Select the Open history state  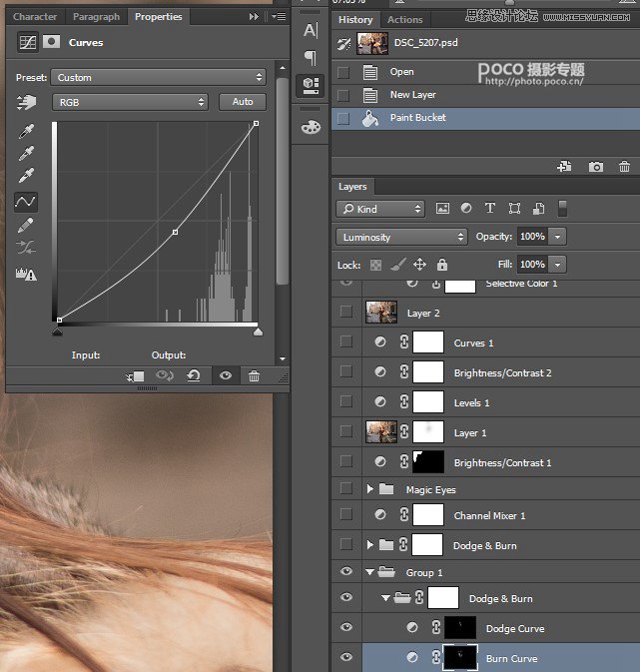402,72
